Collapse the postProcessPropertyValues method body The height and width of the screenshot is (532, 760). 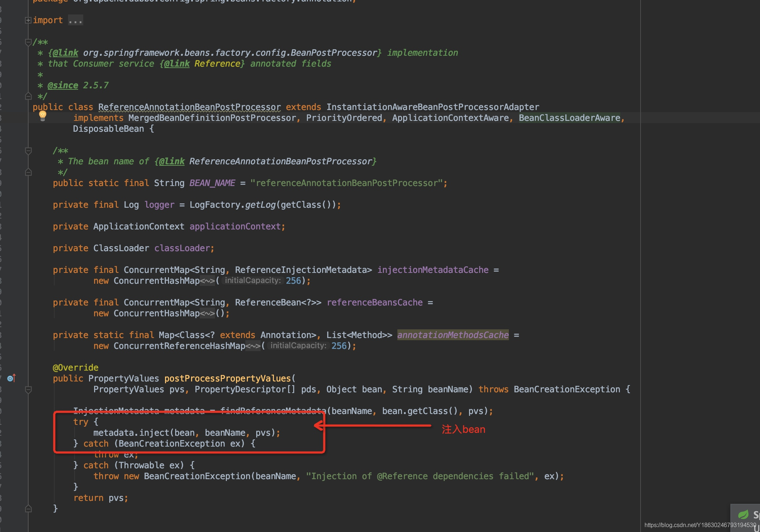[28, 389]
